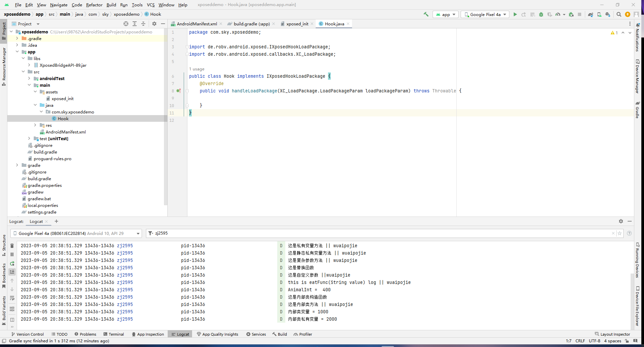Image resolution: width=644 pixels, height=347 pixels.
Task: Run the app with the green play button
Action: point(515,14)
